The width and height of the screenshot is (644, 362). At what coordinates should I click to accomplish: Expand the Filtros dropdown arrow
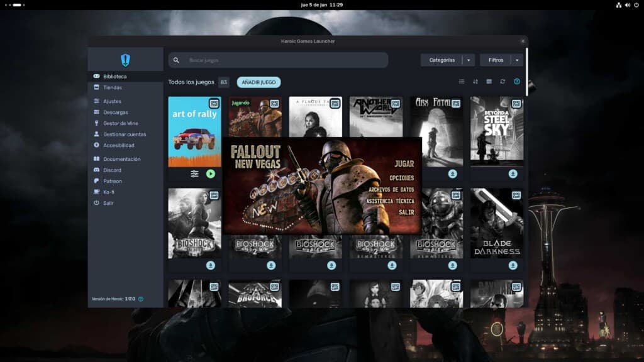pyautogui.click(x=517, y=60)
